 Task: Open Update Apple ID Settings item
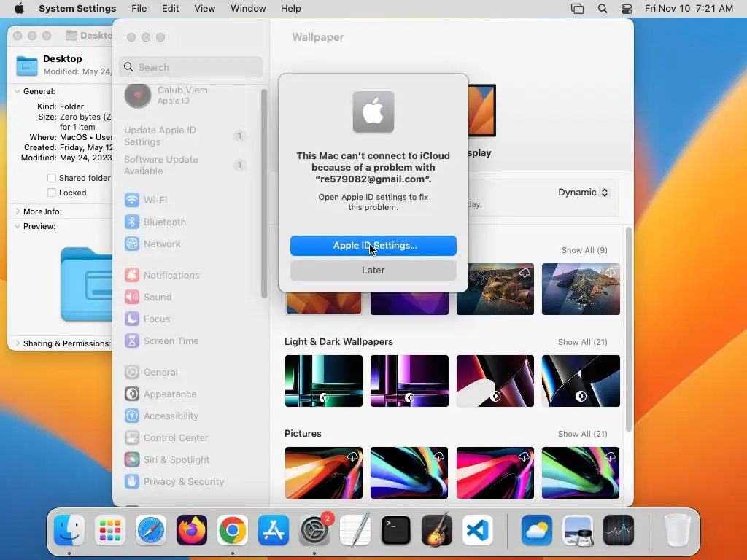tap(185, 136)
